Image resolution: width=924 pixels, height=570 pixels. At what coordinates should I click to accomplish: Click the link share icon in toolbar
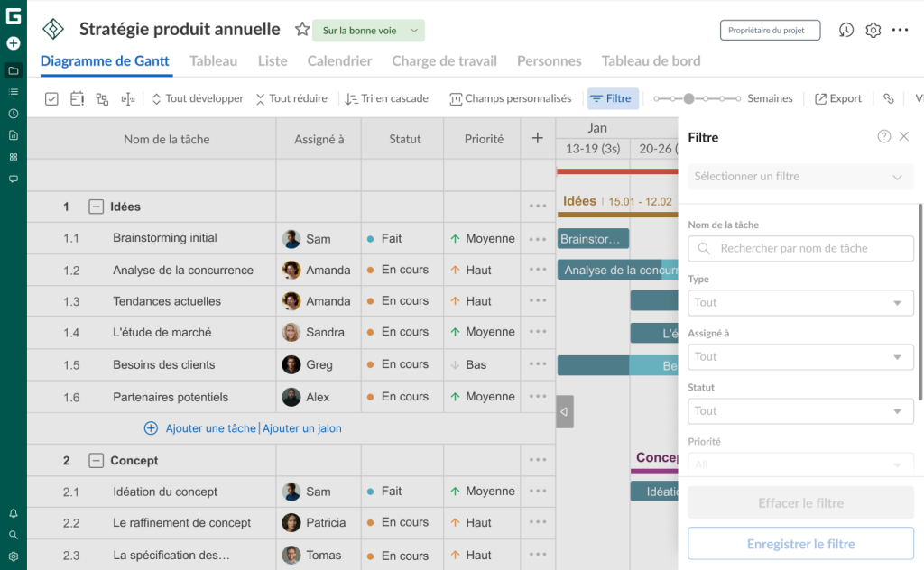tap(889, 99)
